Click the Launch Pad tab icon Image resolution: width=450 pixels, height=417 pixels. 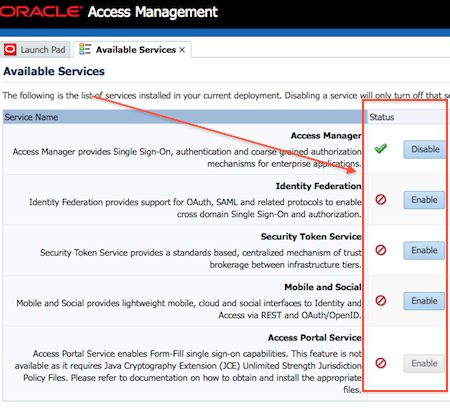click(10, 50)
